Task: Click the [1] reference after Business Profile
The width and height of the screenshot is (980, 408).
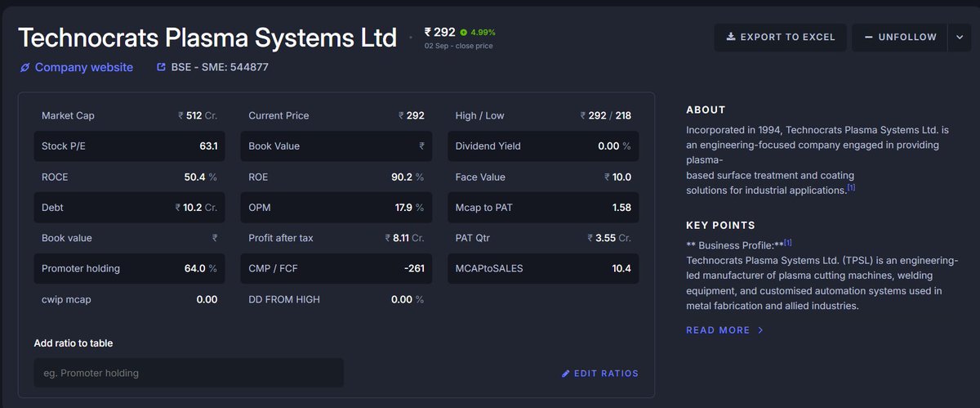Action: 788,243
